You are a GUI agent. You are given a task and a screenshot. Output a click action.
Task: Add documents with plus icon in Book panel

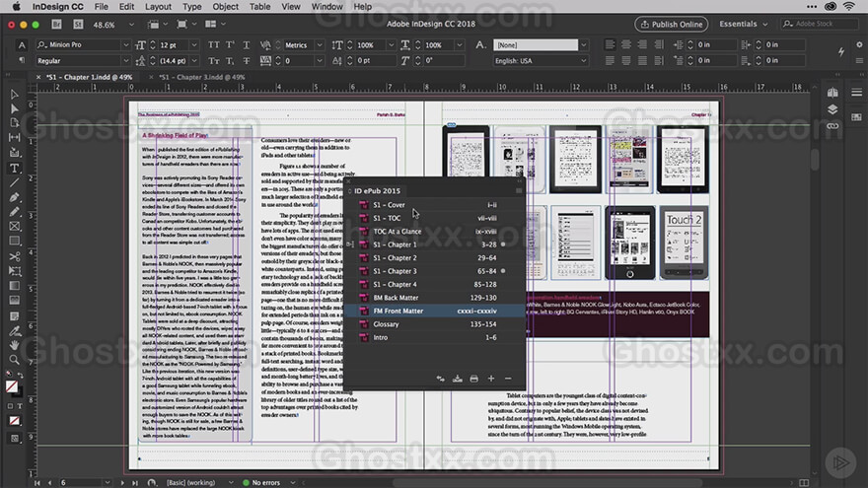click(x=491, y=379)
